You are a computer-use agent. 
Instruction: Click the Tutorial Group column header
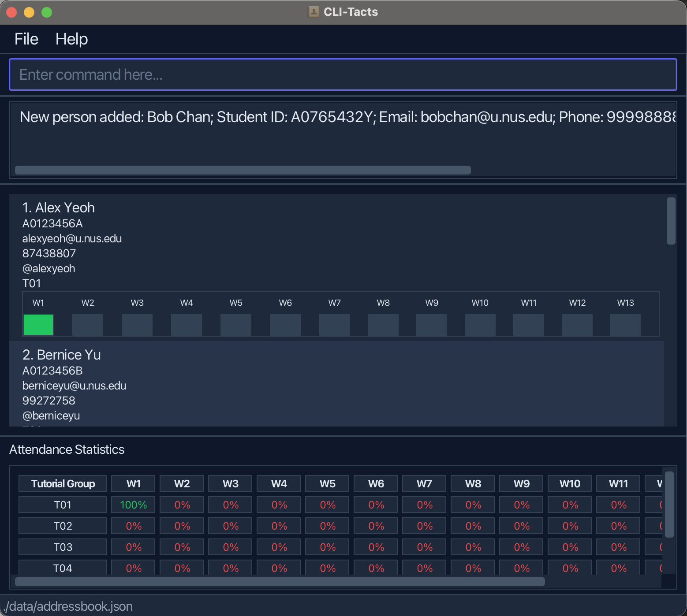click(x=63, y=483)
